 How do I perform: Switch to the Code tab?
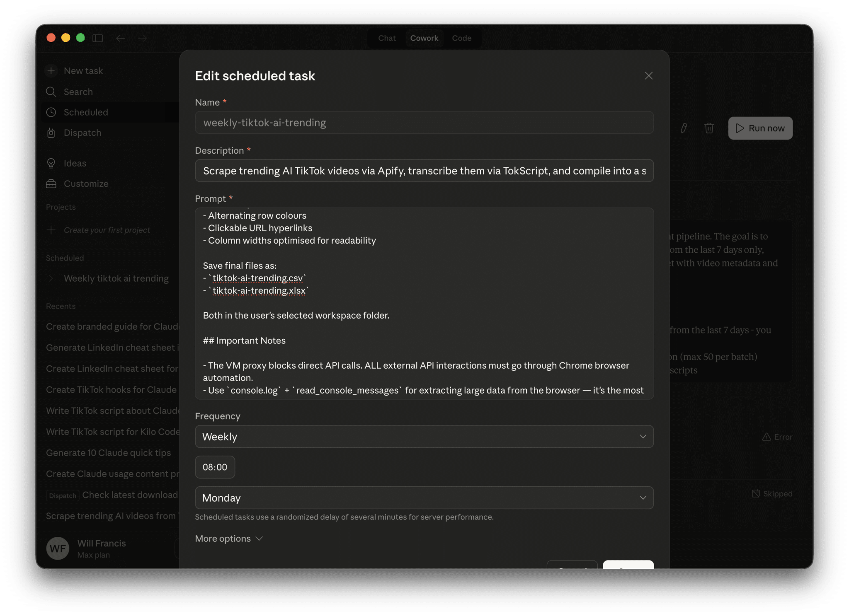(461, 38)
